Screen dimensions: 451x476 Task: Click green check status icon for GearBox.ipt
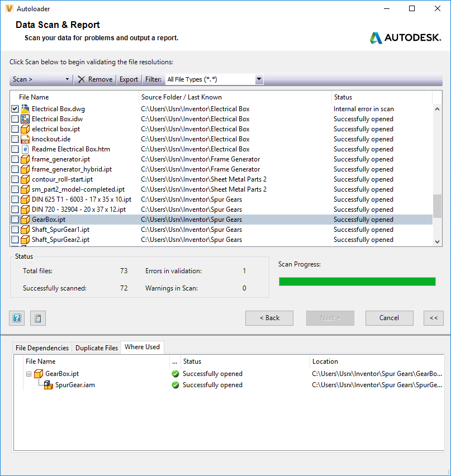(175, 374)
